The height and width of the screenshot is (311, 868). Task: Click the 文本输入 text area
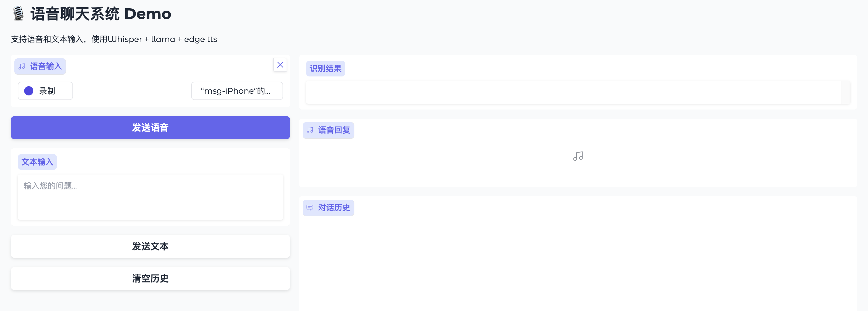click(150, 197)
